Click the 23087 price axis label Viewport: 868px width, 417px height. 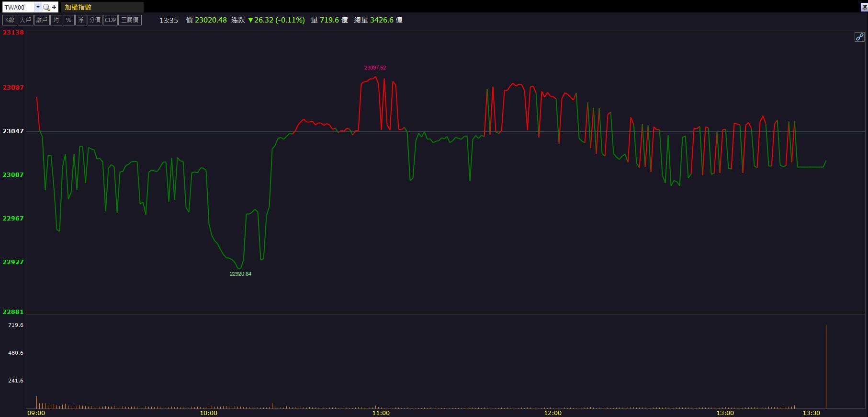(13, 88)
